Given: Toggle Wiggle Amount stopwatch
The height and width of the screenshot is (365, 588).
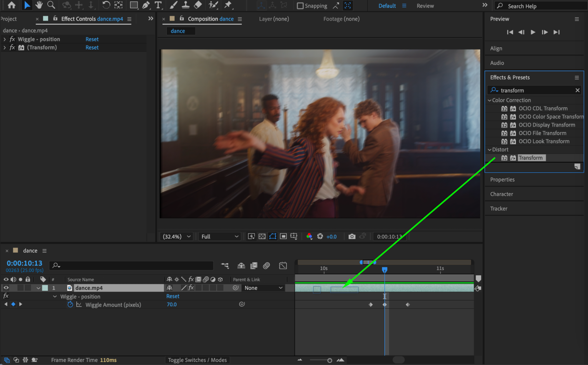Looking at the screenshot, I should tap(70, 305).
